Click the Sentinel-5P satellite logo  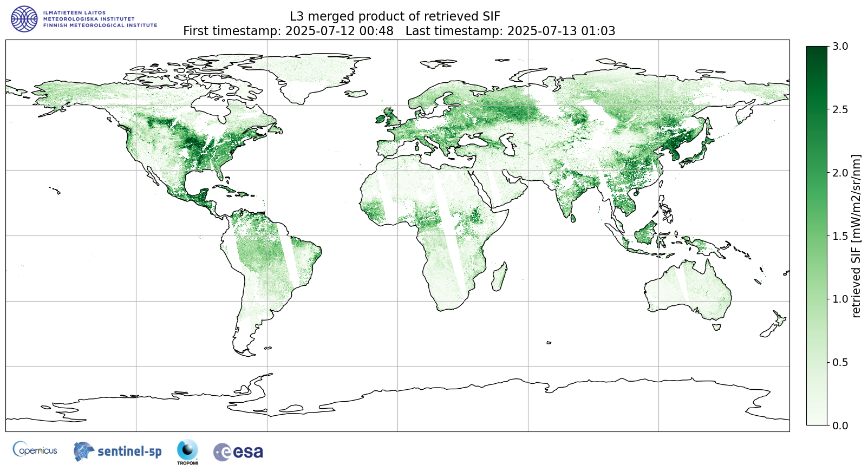tap(118, 451)
